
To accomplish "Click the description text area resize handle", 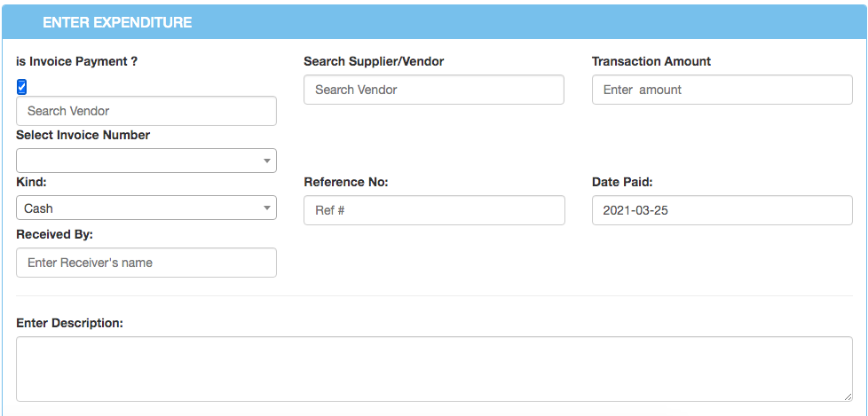I will click(847, 396).
